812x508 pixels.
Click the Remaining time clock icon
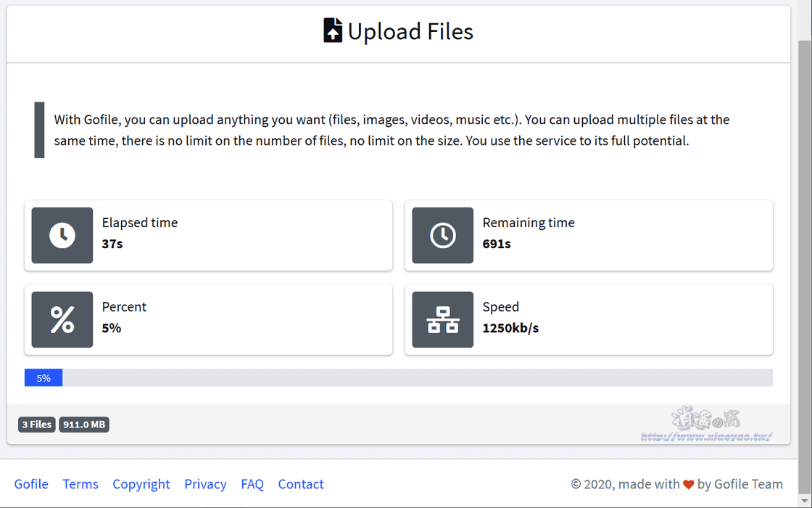443,235
